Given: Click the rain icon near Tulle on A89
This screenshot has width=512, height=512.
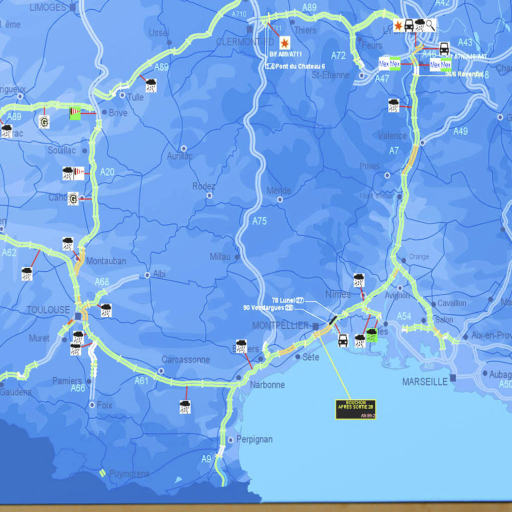Looking at the screenshot, I should tap(151, 86).
